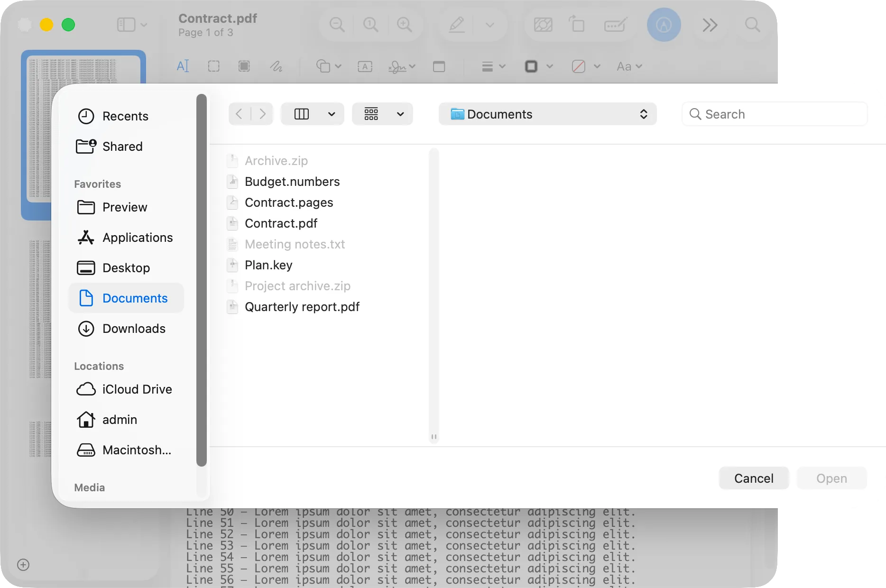Insert a text box with Preview's Text tool
Viewport: 886px width, 588px height.
(x=365, y=66)
